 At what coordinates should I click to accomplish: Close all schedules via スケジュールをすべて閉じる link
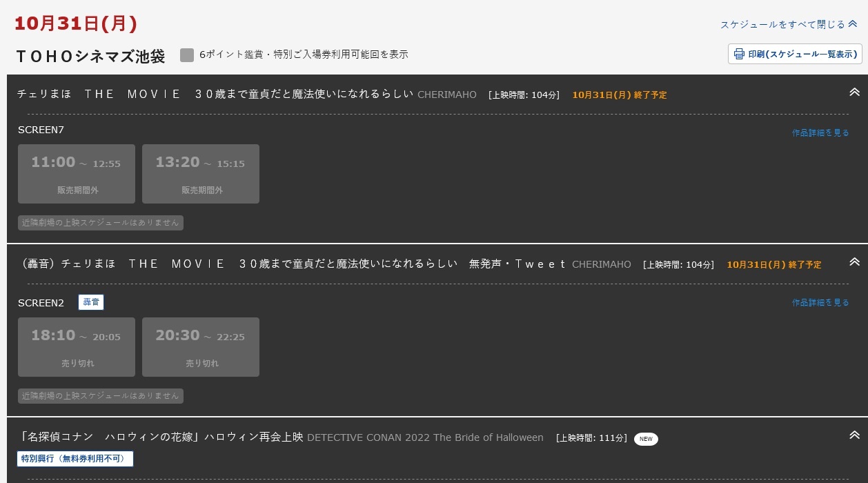click(782, 24)
